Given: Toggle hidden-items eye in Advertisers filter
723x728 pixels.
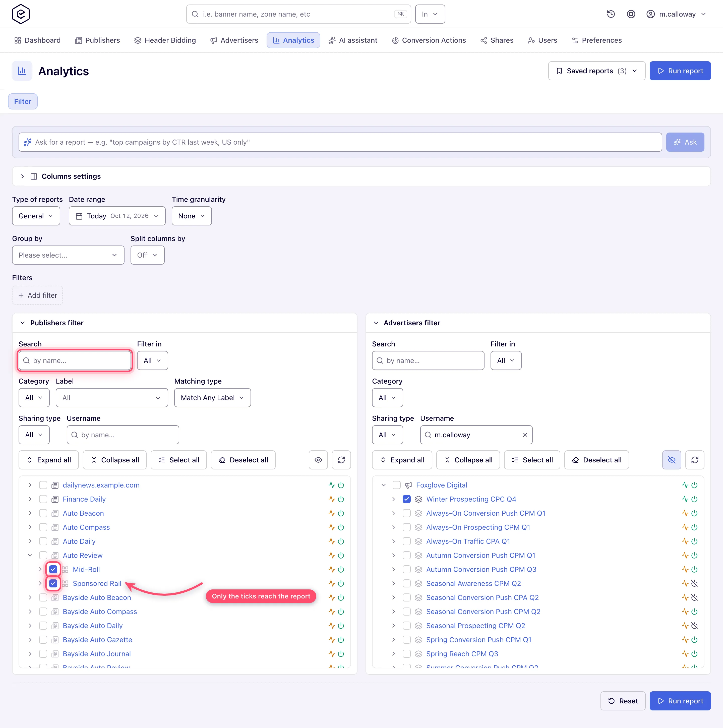Looking at the screenshot, I should pyautogui.click(x=672, y=460).
